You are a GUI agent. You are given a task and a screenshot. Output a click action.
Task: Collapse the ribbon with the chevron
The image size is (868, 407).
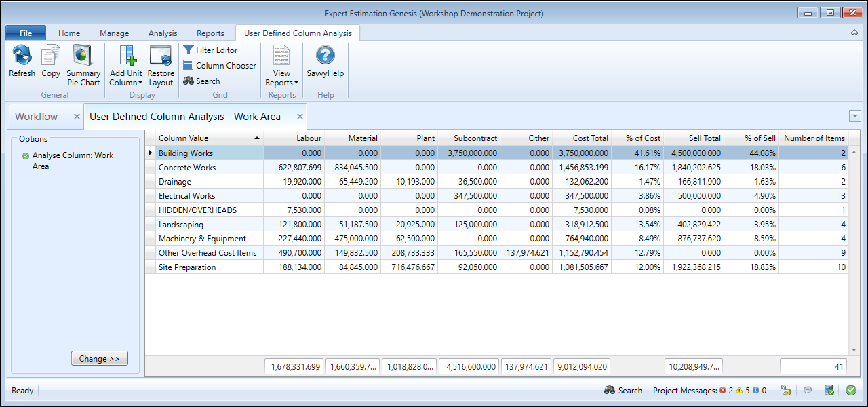(x=854, y=33)
